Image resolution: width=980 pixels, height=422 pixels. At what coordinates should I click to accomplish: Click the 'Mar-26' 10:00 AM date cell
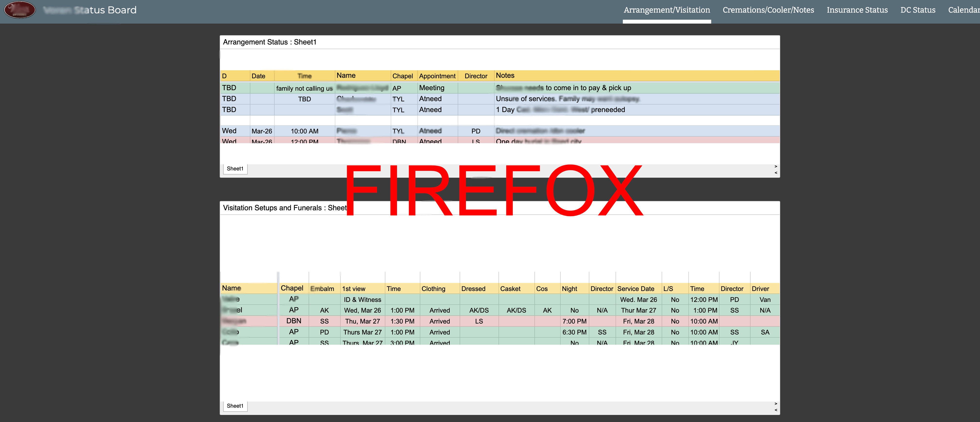(262, 131)
